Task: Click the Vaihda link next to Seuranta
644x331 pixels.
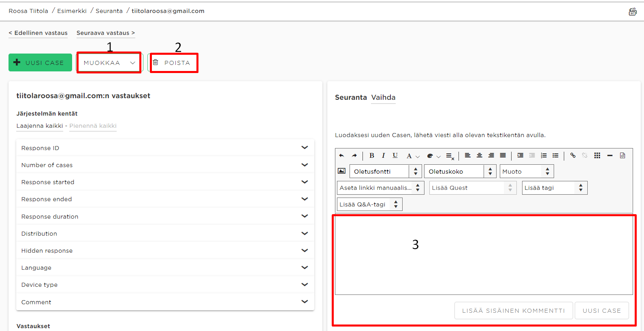Action: (x=383, y=97)
